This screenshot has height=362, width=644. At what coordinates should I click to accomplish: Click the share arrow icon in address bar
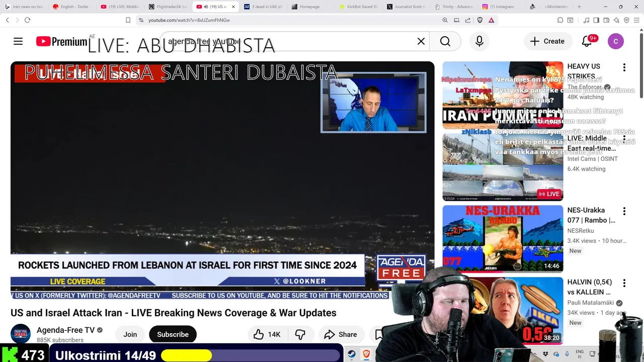click(468, 20)
